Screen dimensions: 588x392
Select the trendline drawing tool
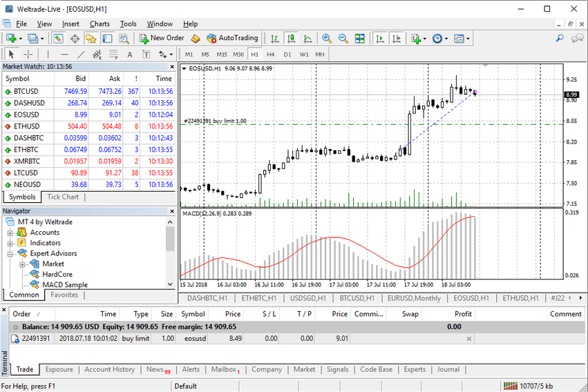81,55
